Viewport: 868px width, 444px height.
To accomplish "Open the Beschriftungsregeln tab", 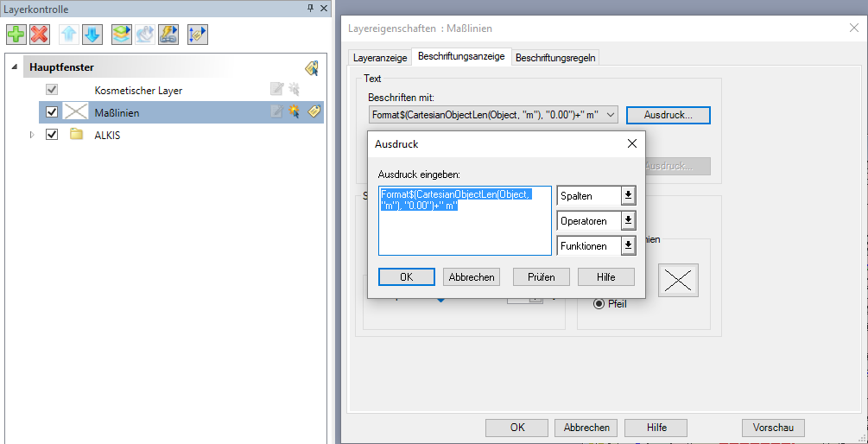I will click(x=555, y=58).
